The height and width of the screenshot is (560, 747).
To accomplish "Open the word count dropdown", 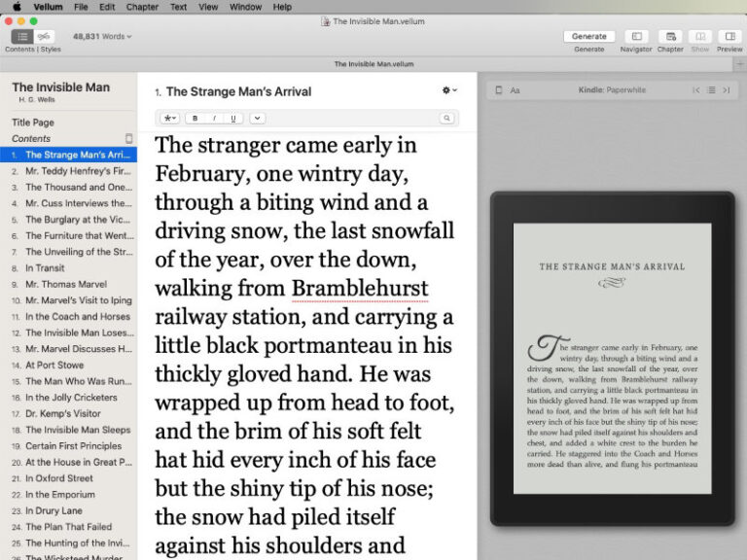I will [x=102, y=36].
